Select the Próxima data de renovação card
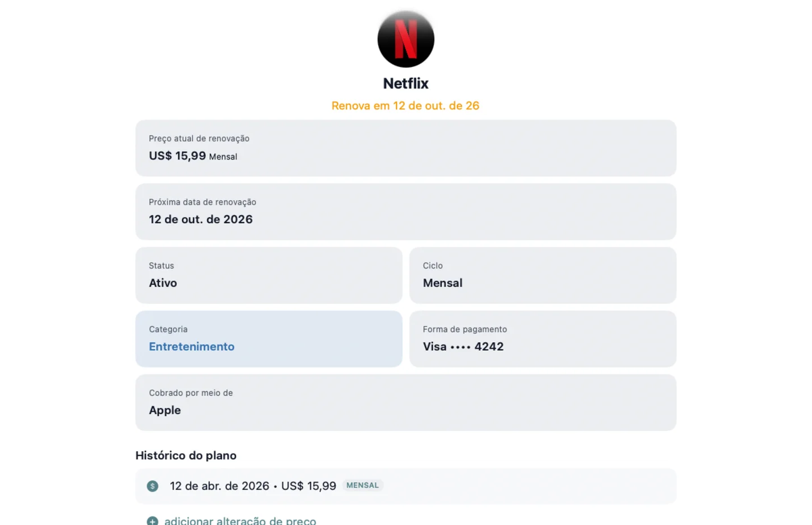 tap(405, 211)
